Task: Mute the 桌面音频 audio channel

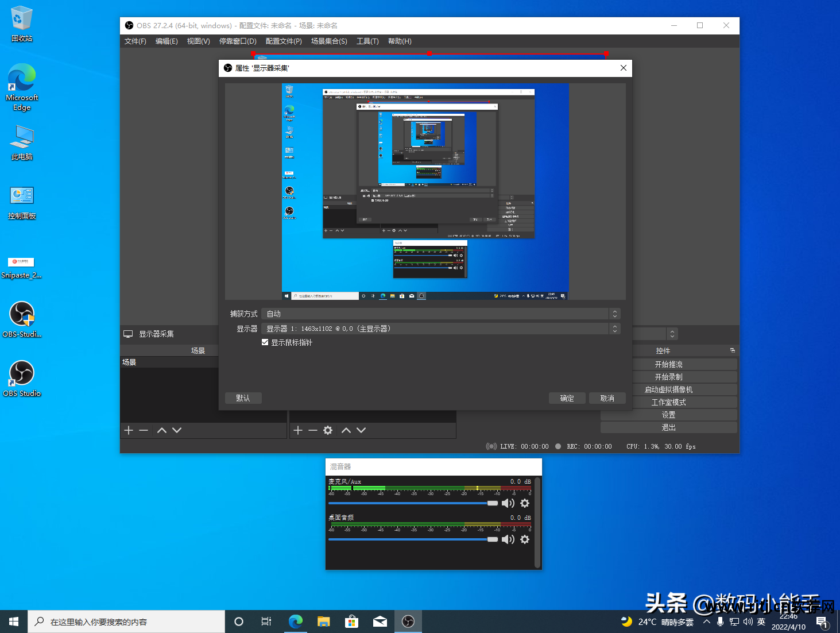Action: 508,539
